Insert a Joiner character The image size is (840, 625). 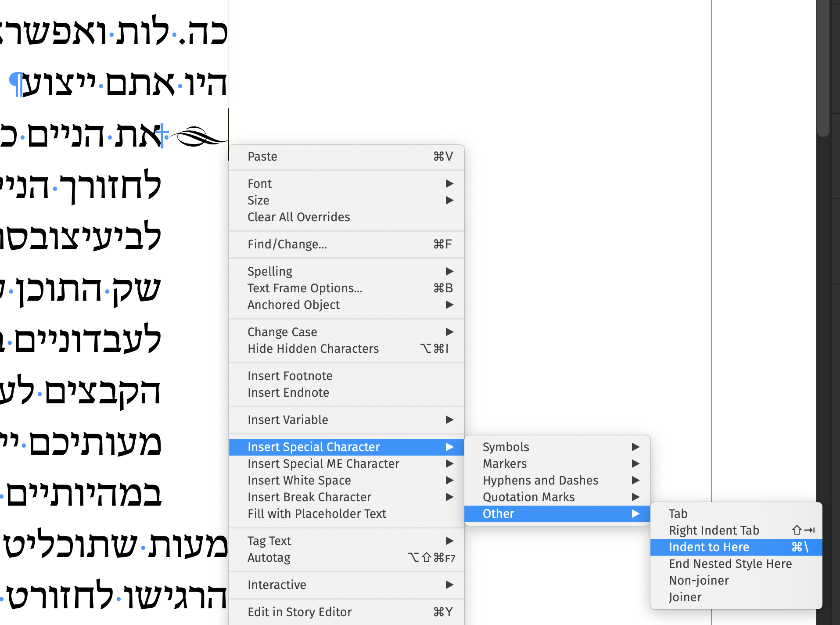[736, 597]
